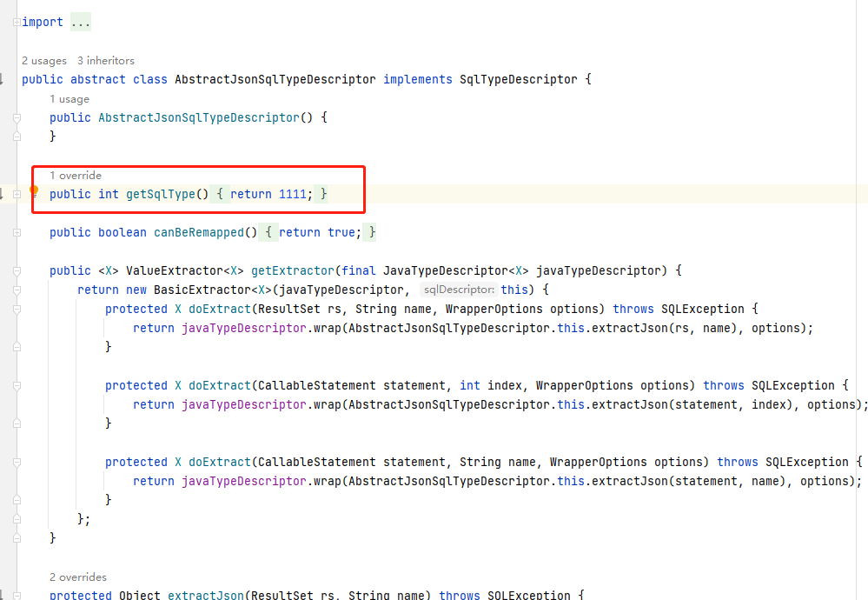Image resolution: width=868 pixels, height=600 pixels.
Task: Click the 'implements' keyword
Action: [x=418, y=80]
